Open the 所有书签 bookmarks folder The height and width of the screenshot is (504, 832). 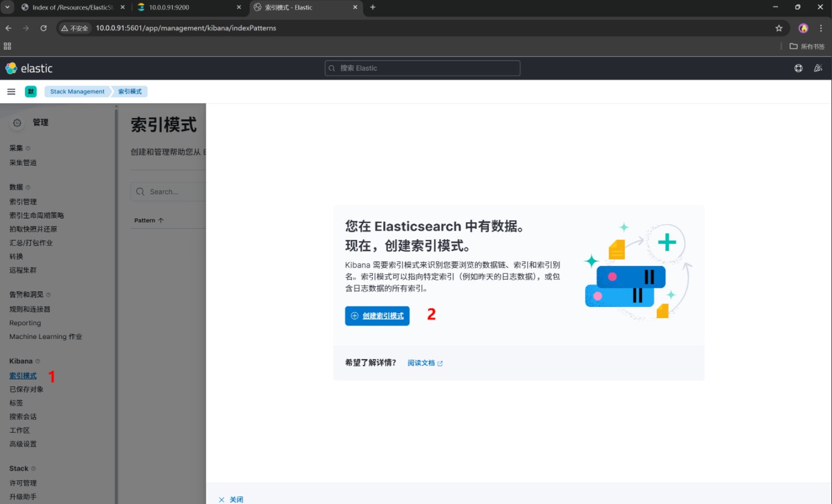point(807,46)
